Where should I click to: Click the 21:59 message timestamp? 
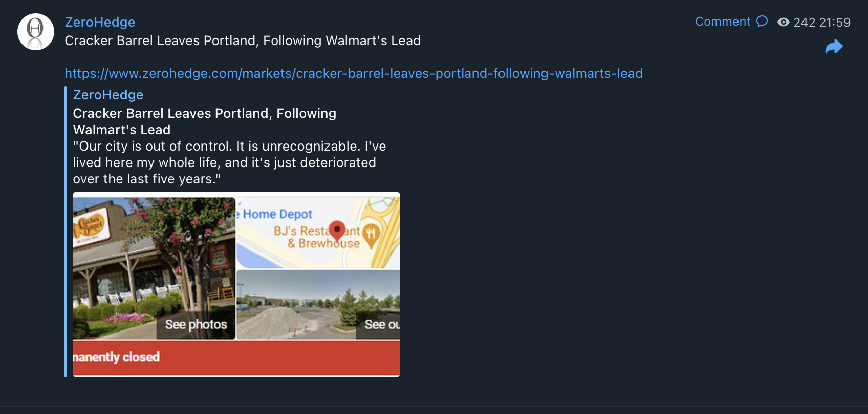(835, 23)
